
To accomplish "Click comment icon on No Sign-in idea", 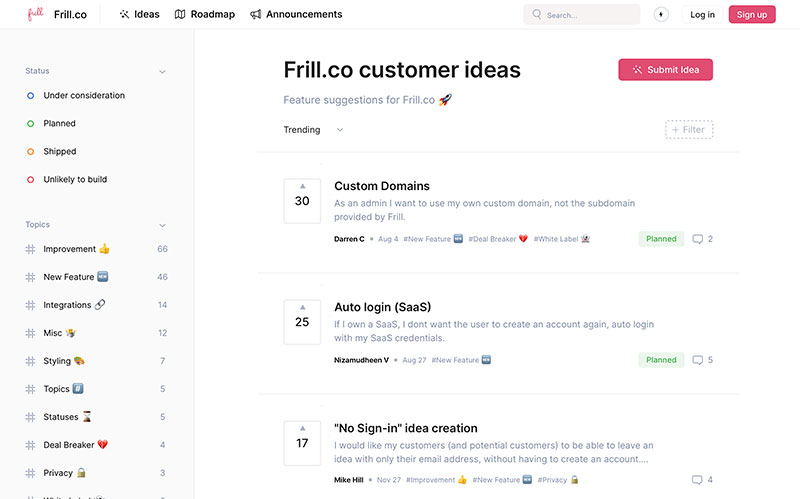I will (697, 480).
